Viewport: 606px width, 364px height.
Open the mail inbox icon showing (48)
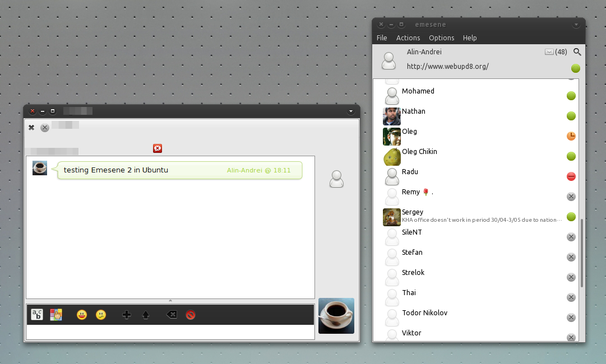pos(556,52)
